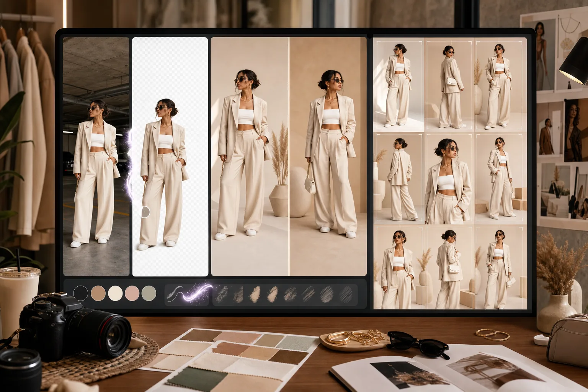
Task: Open the original parking garage photo panel
Action: click(x=96, y=157)
